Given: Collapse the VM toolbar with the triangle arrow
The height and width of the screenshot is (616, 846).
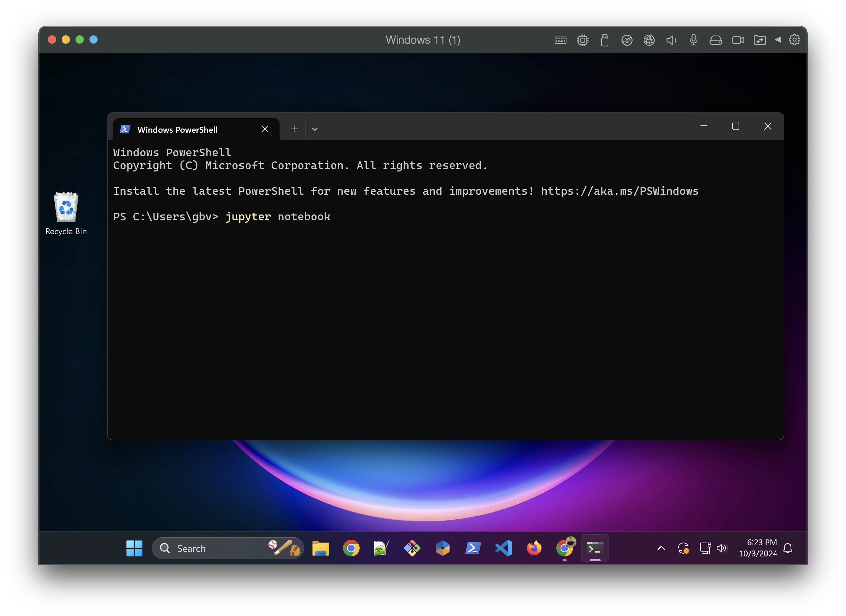Looking at the screenshot, I should tap(778, 40).
